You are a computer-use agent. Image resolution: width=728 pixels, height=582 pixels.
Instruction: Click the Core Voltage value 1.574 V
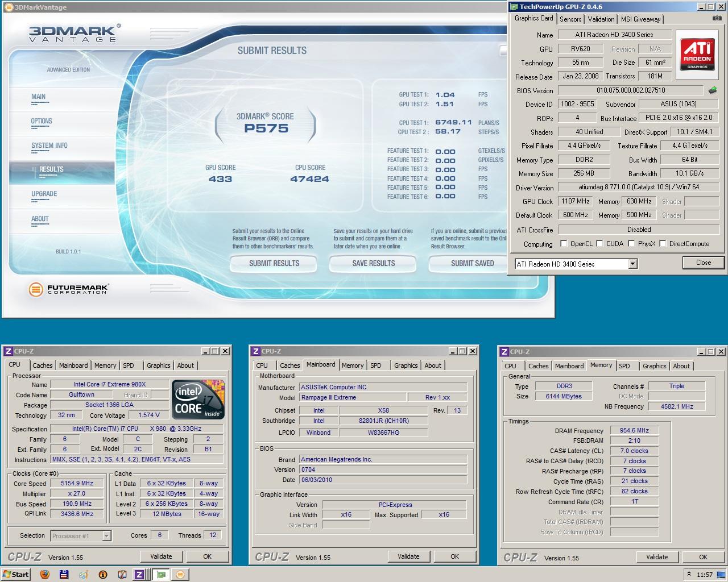[149, 415]
